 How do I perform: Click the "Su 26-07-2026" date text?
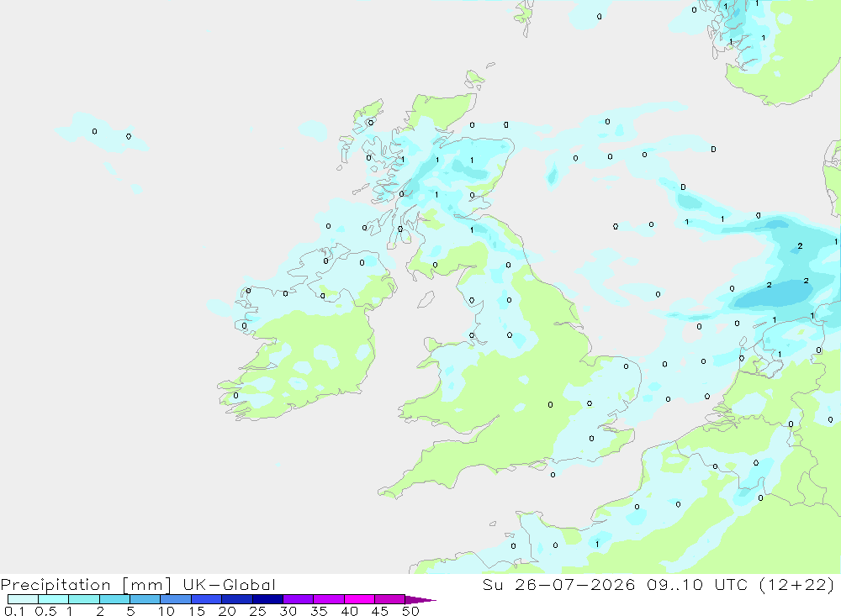pyautogui.click(x=559, y=584)
